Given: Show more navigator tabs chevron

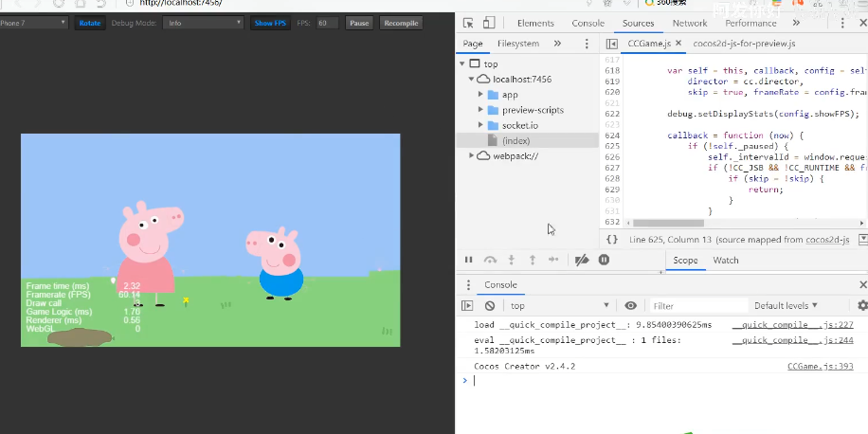Looking at the screenshot, I should 557,44.
